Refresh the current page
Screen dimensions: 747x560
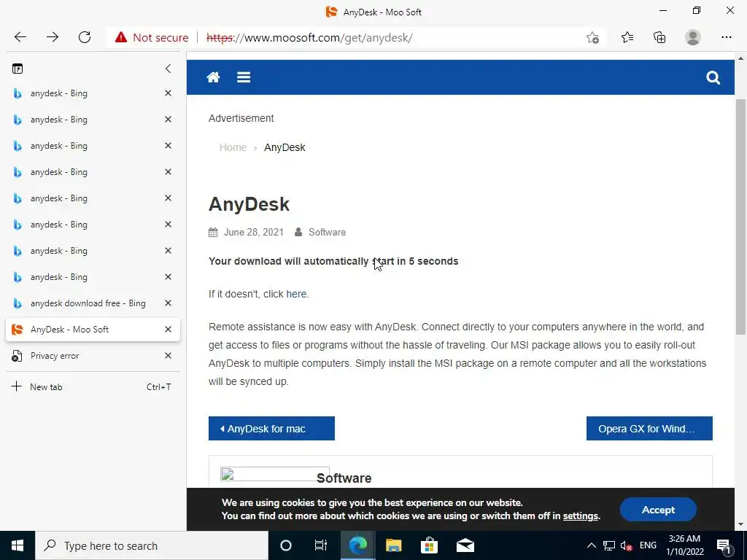tap(85, 37)
